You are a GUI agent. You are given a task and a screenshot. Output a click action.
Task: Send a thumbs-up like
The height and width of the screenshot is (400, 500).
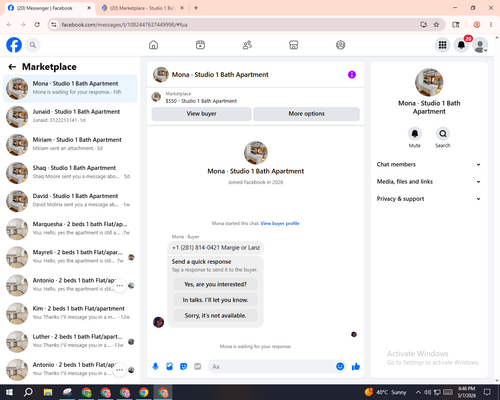pos(356,367)
